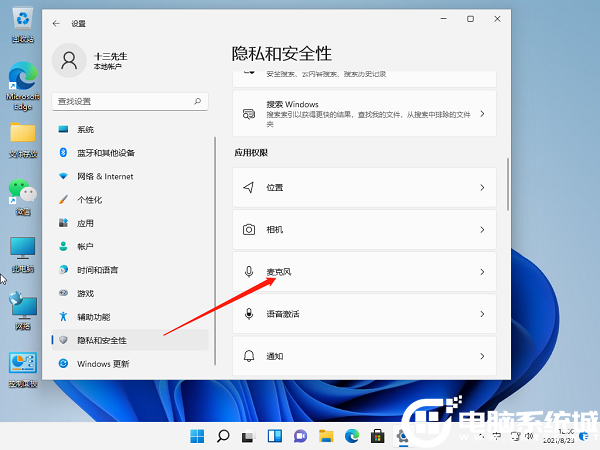Click the shield icon beside 隐私和安全性
The image size is (600, 450).
coord(64,340)
